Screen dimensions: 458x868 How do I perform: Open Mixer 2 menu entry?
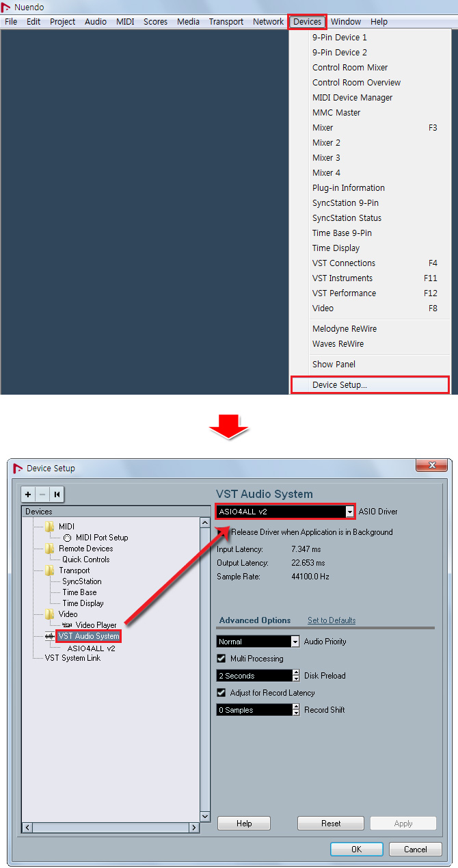click(370, 143)
